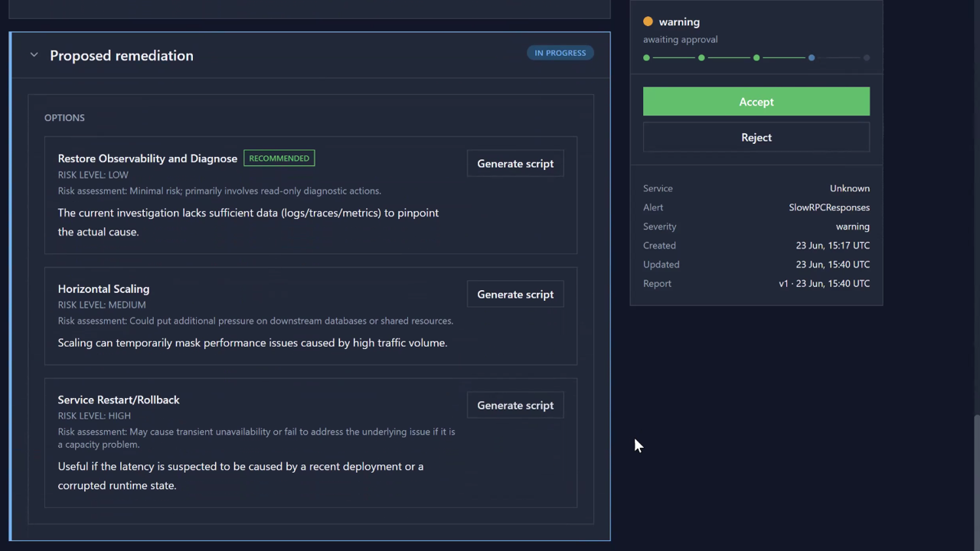The image size is (980, 551).
Task: Generate script for Restore Observability and Diagnose
Action: click(515, 164)
